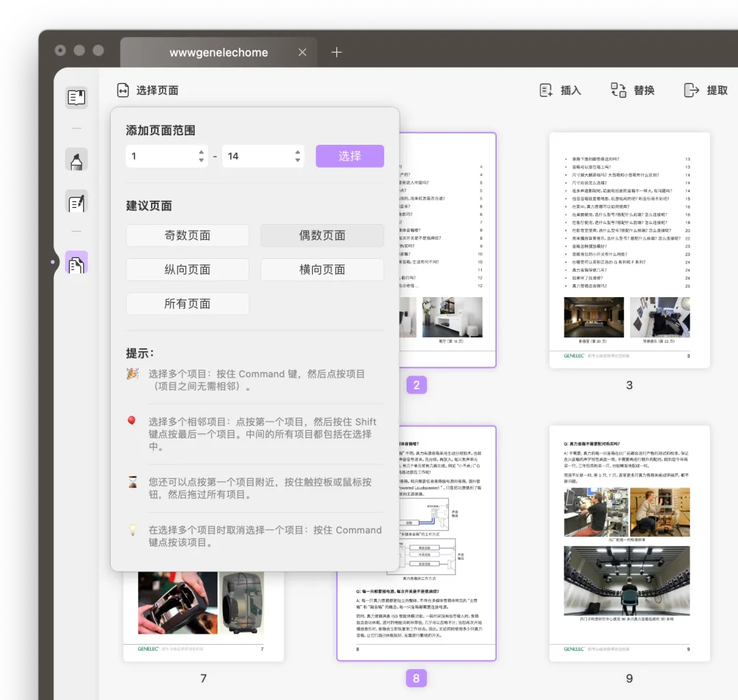Open the edit PDF tool icon
Screen dimensions: 738x700
click(77, 202)
